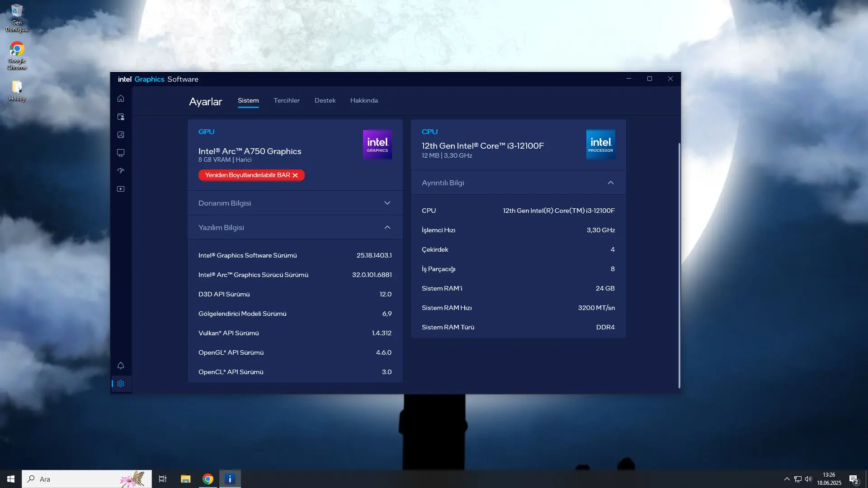Open the Hakkında tab
Screen dimensions: 868x488
coord(364,100)
